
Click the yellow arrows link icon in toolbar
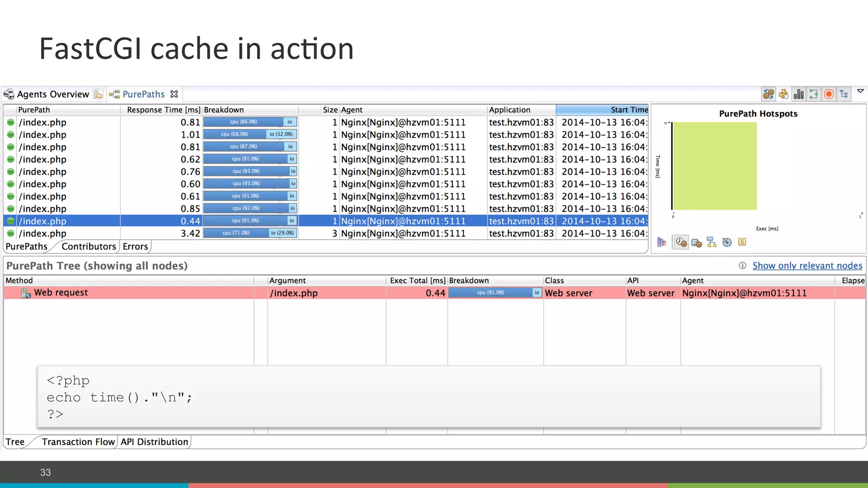pos(784,94)
